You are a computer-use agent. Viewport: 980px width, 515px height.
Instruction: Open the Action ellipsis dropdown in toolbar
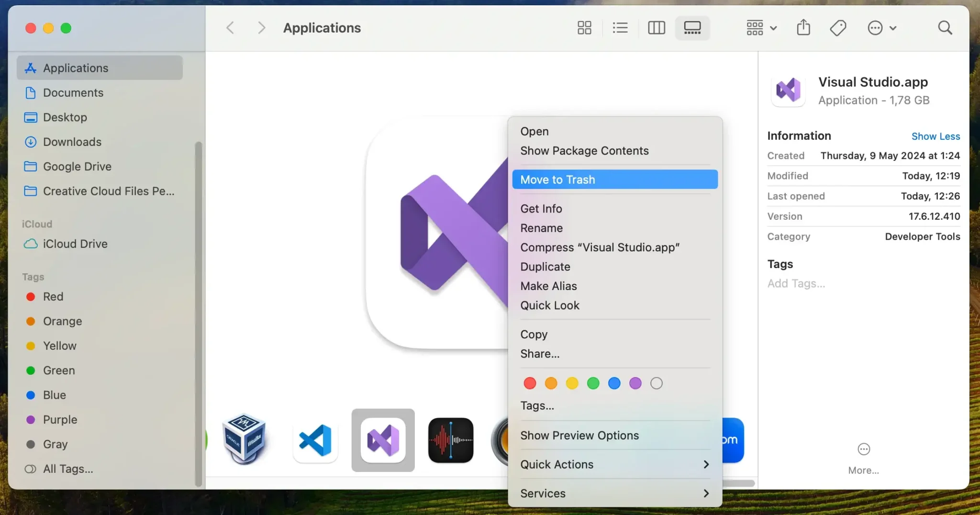[x=882, y=28]
